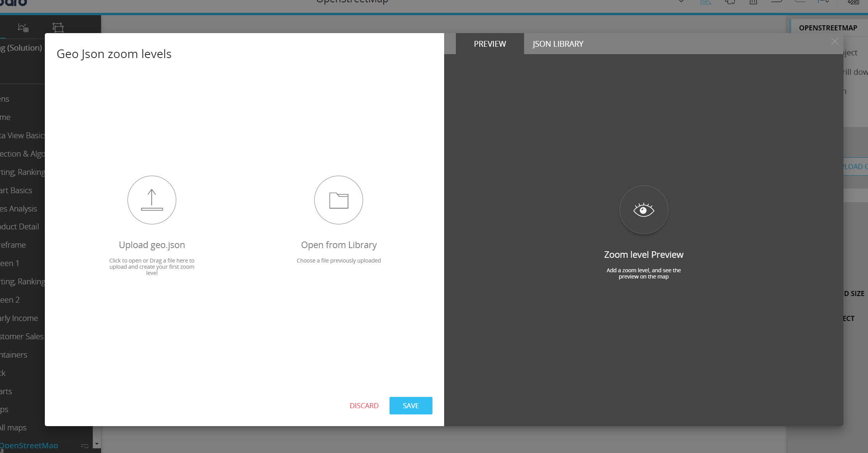Click the menu icon next to OpenStreetMap screen
The image size is (868, 453).
tap(84, 446)
